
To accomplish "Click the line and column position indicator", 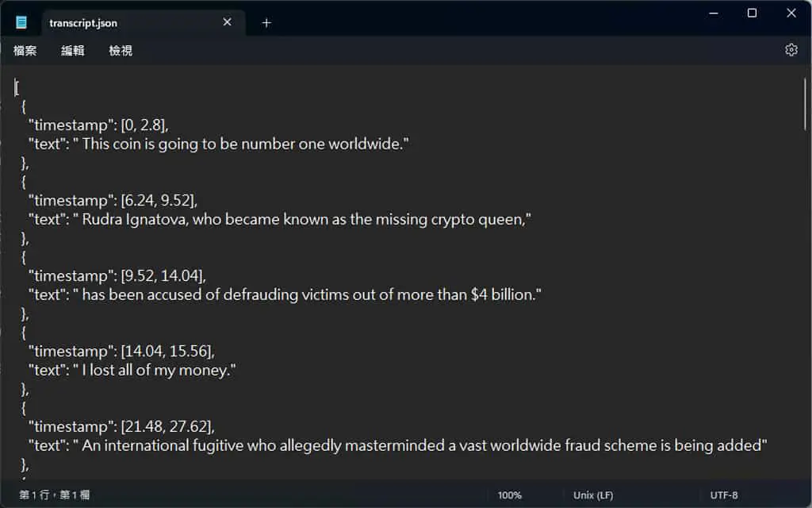I will point(55,495).
